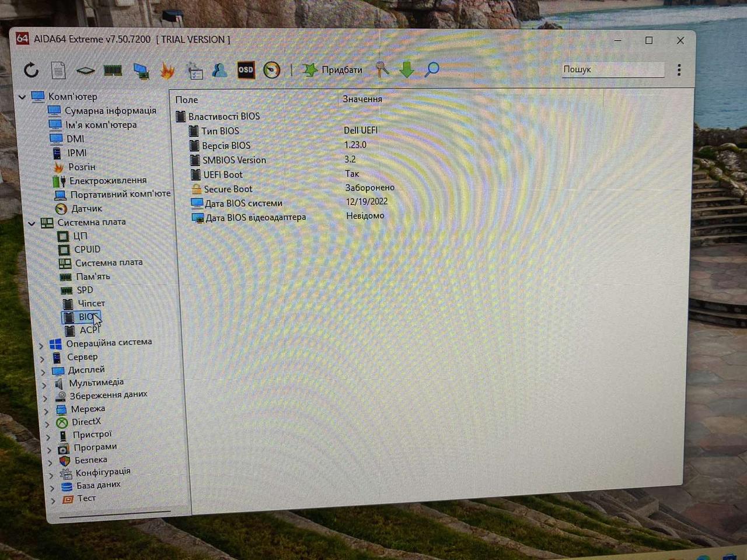
Task: Open the Report page icon
Action: (x=58, y=71)
